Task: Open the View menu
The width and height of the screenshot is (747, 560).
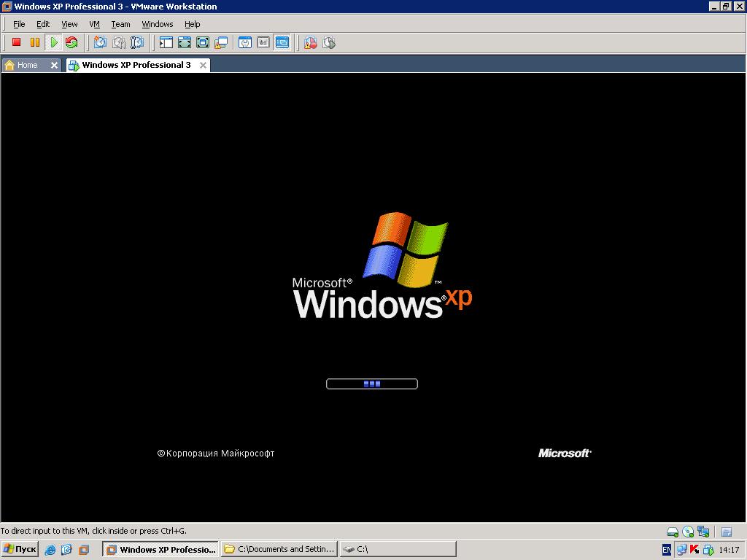Action: pos(69,24)
